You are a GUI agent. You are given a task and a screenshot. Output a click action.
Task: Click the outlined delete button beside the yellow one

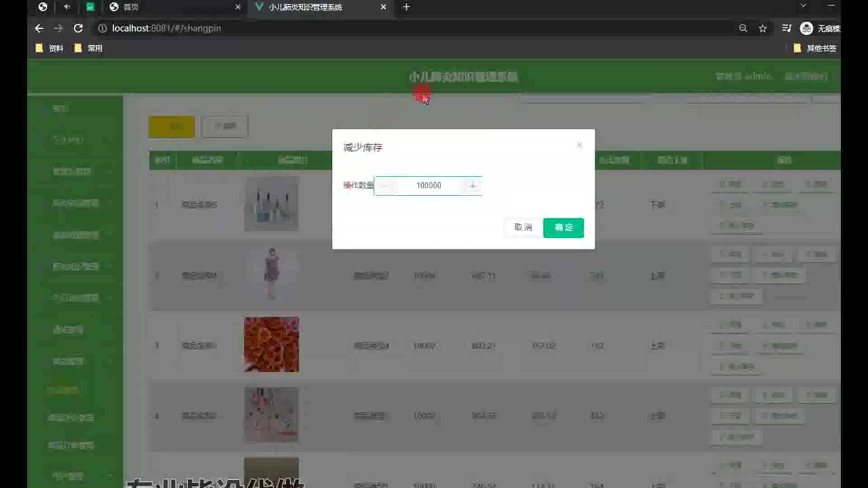[x=225, y=127]
